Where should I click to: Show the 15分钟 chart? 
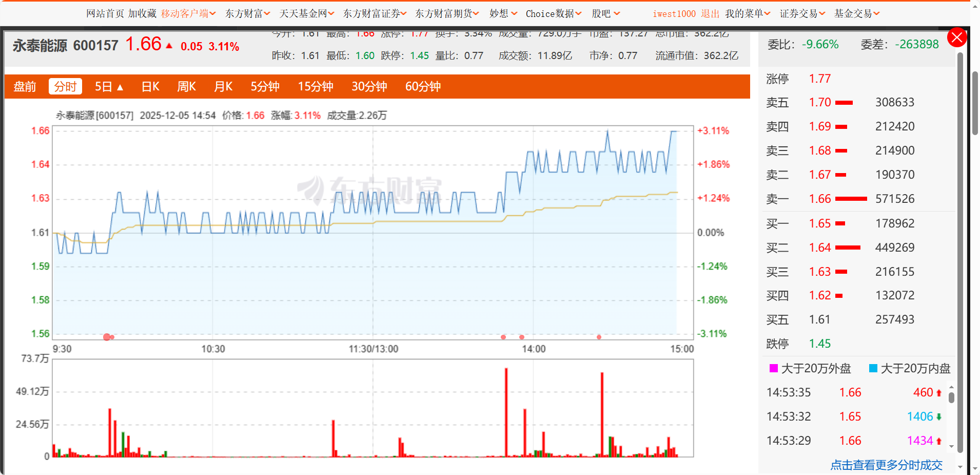pyautogui.click(x=316, y=86)
